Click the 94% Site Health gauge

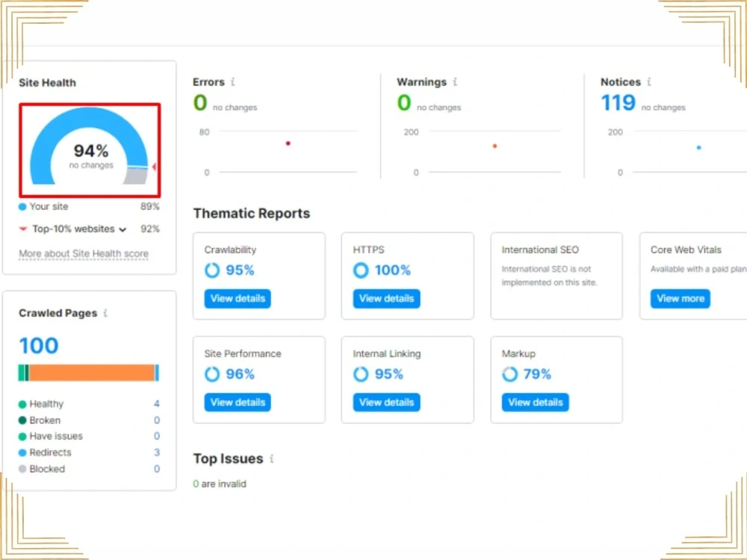click(90, 146)
